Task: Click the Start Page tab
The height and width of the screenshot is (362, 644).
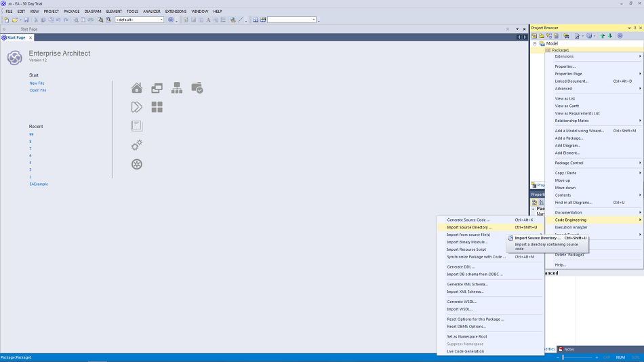Action: [16, 37]
